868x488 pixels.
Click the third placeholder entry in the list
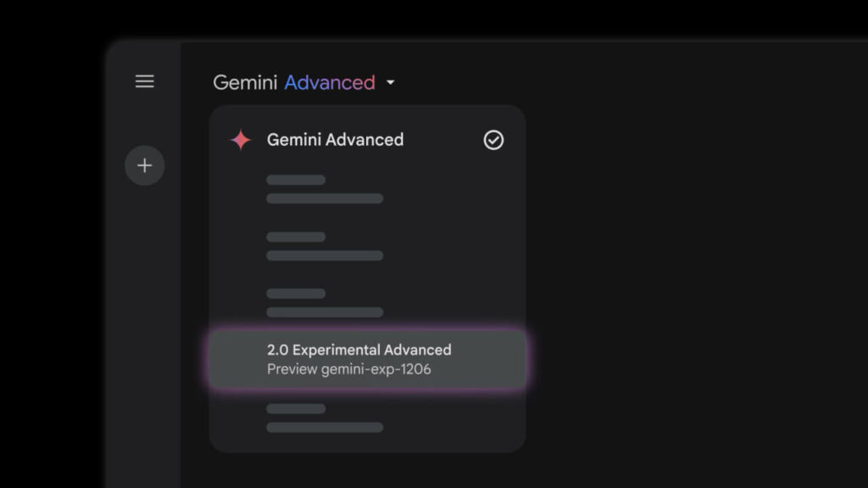325,302
